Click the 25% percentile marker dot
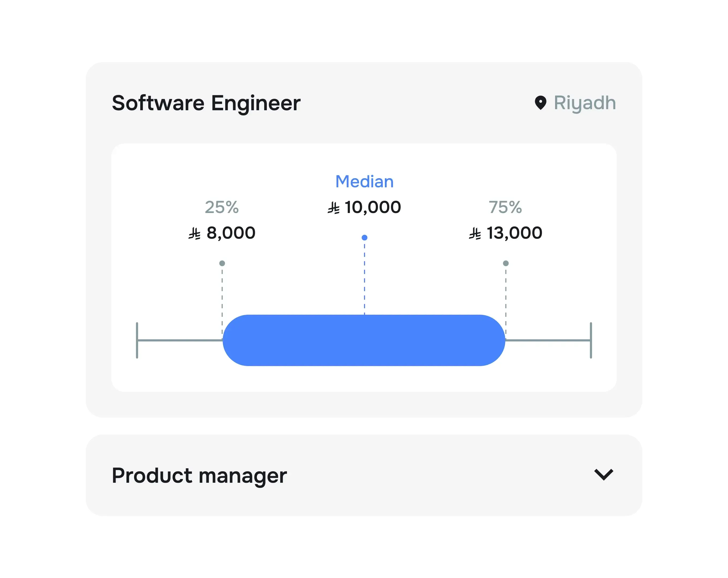 point(222,263)
